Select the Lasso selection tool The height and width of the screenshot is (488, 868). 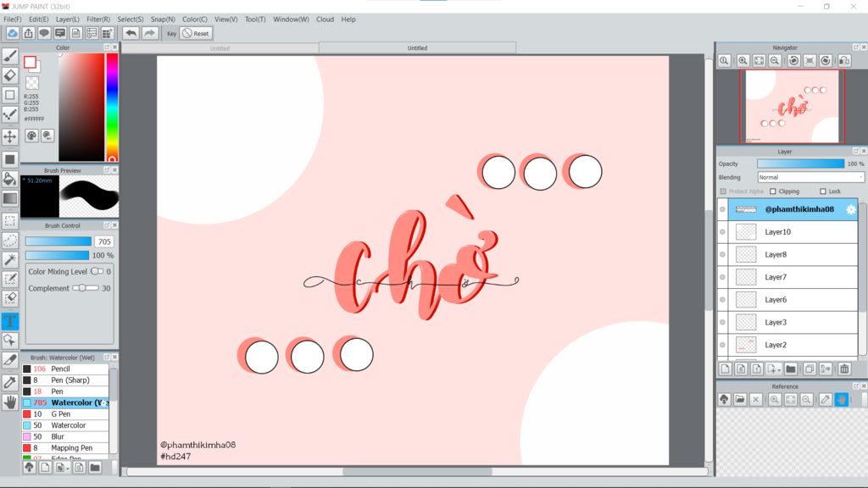coord(10,240)
